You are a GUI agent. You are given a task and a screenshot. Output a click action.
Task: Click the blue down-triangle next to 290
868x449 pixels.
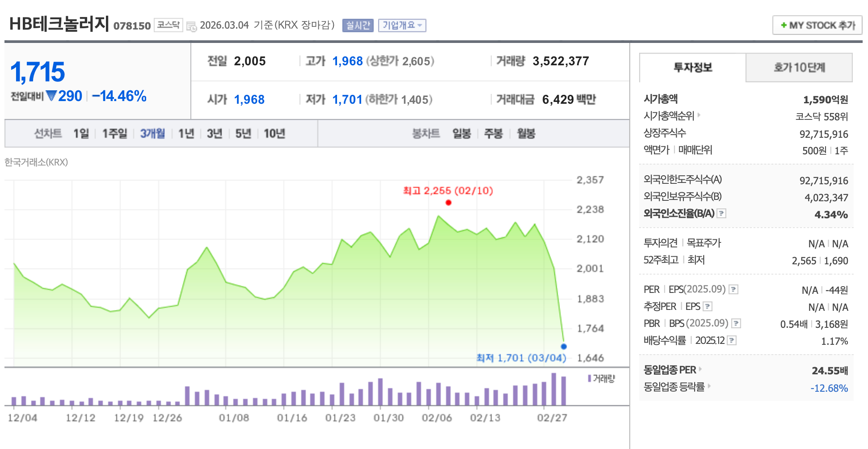point(51,96)
